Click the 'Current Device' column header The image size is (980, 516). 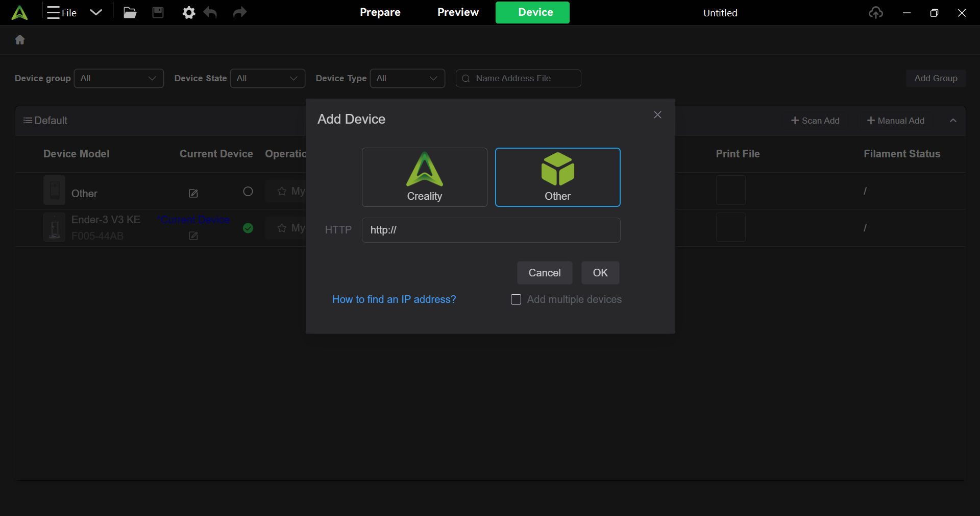coord(216,154)
